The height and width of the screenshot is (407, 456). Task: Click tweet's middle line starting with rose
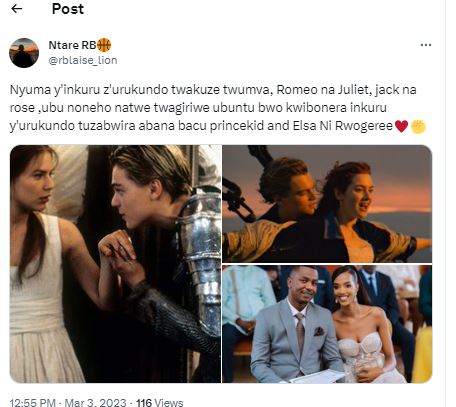click(198, 108)
